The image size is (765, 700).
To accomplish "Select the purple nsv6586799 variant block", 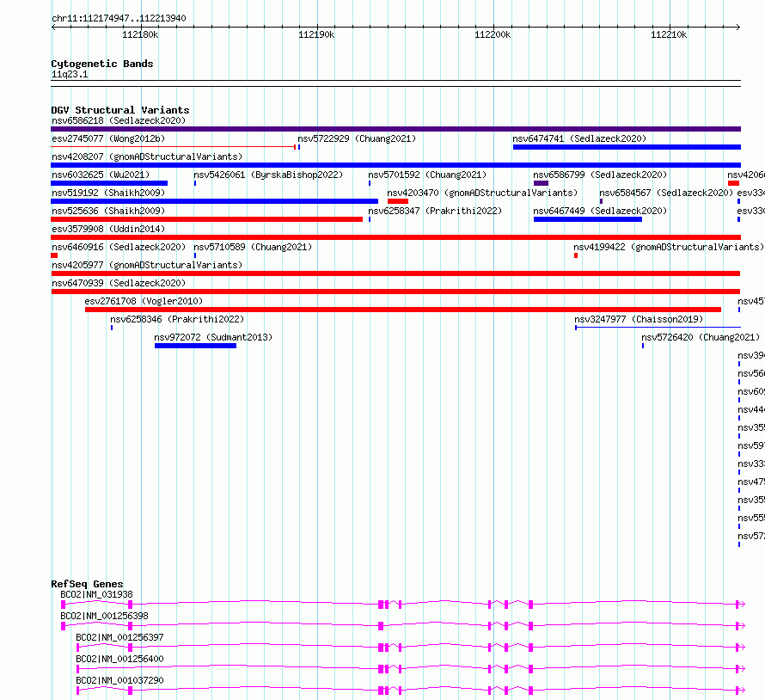I will point(541,183).
